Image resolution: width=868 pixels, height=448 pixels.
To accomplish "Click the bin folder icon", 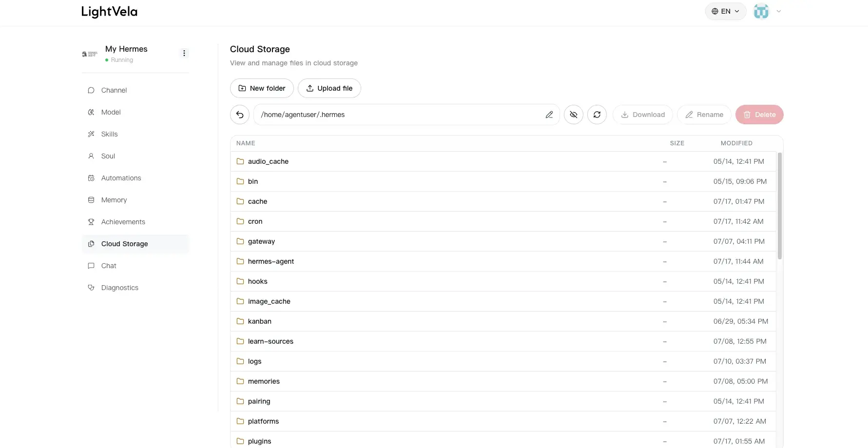I will point(240,181).
